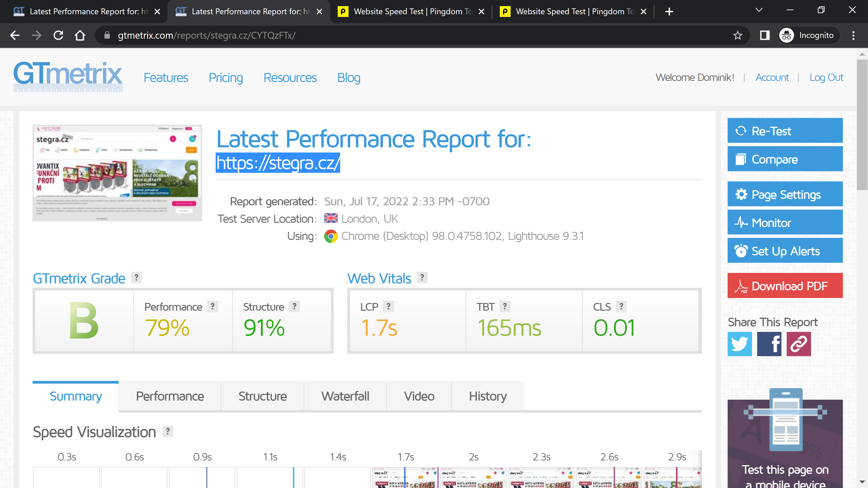Reload the page in the browser
This screenshot has height=488, width=868.
(58, 35)
